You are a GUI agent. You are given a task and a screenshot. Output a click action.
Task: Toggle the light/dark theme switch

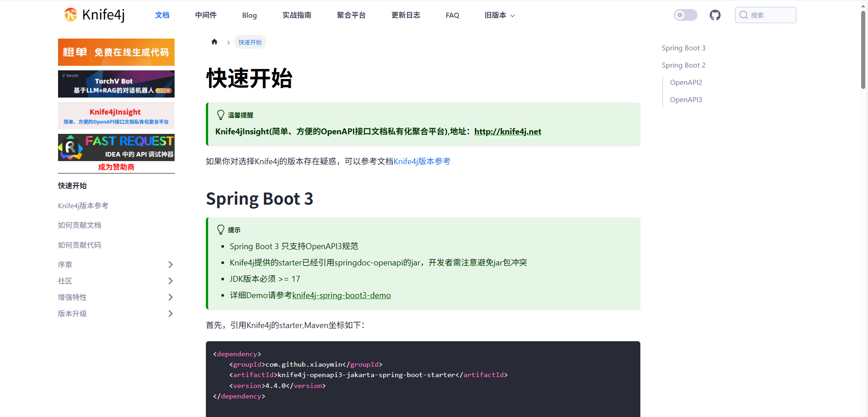(685, 15)
